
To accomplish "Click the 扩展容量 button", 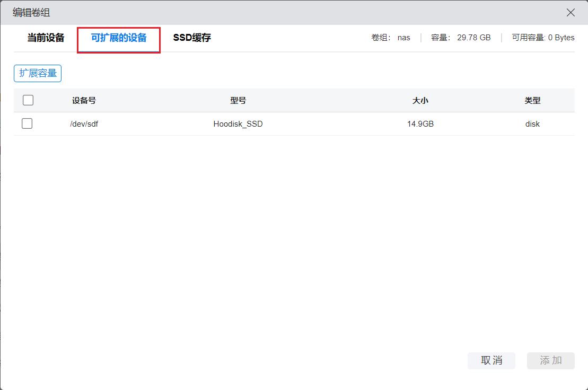I will pyautogui.click(x=38, y=73).
